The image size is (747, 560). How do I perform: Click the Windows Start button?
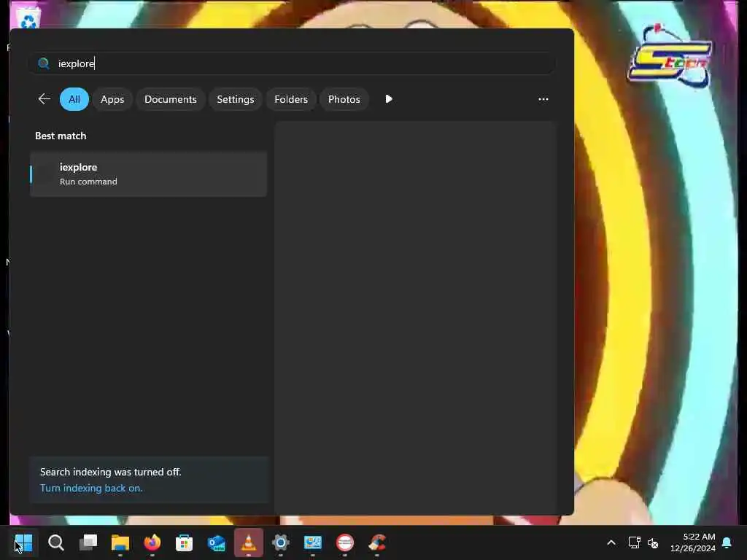click(24, 542)
